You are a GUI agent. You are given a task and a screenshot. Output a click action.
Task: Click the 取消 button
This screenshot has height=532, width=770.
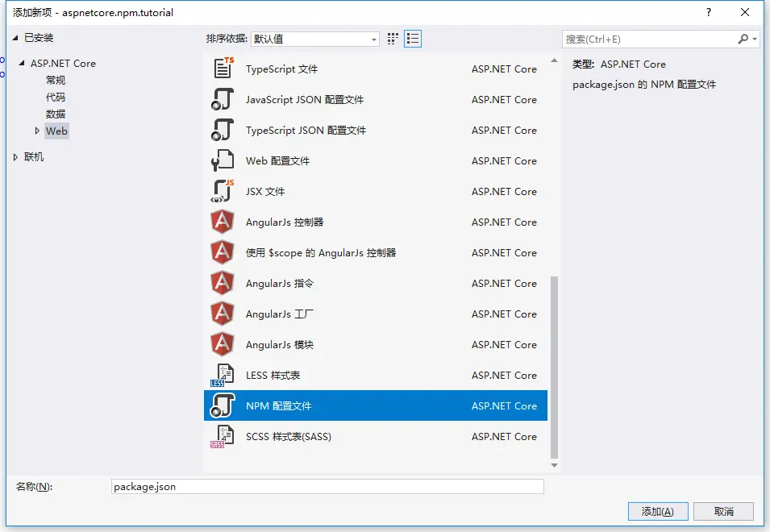point(722,511)
